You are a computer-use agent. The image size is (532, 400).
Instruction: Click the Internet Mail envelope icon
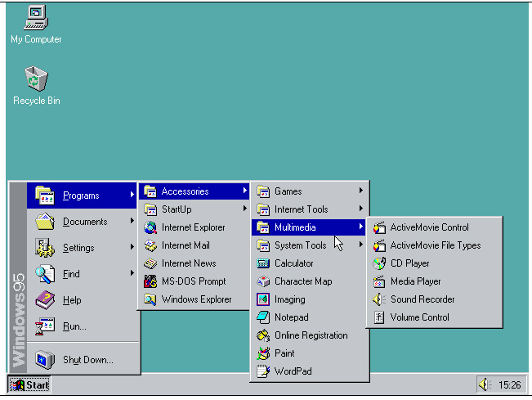(150, 245)
